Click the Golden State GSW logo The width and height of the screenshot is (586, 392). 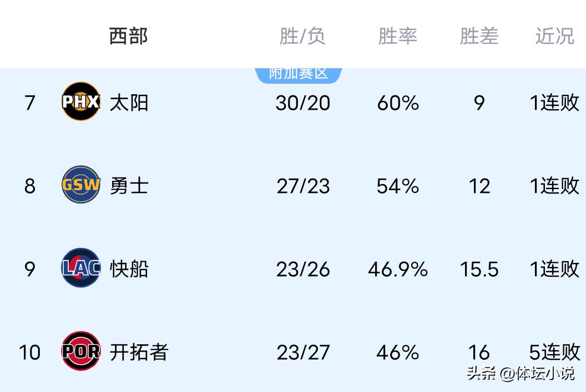(81, 185)
